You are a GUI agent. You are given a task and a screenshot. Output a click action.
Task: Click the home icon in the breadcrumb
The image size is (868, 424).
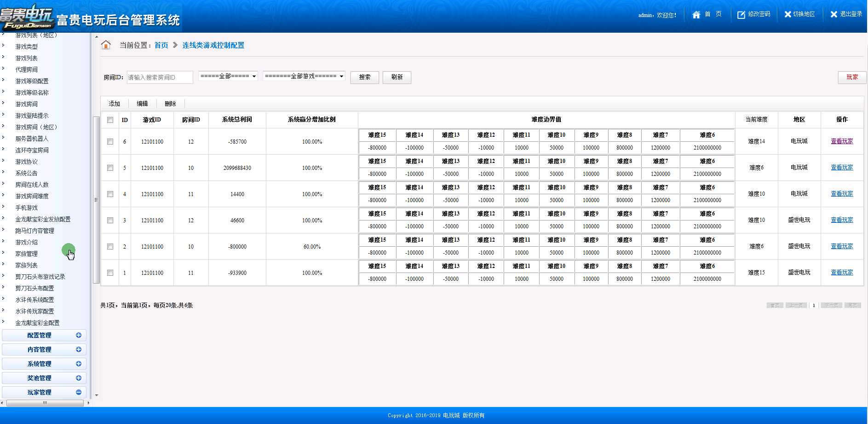point(106,45)
